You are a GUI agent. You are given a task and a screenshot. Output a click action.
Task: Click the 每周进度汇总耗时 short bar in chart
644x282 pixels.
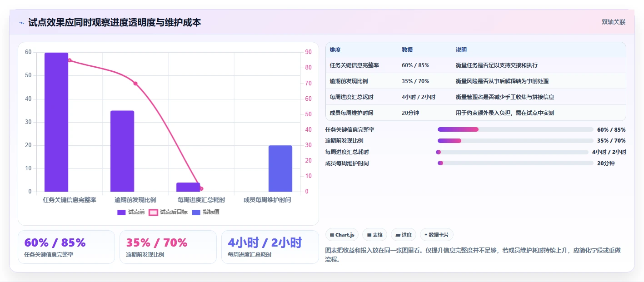188,187
